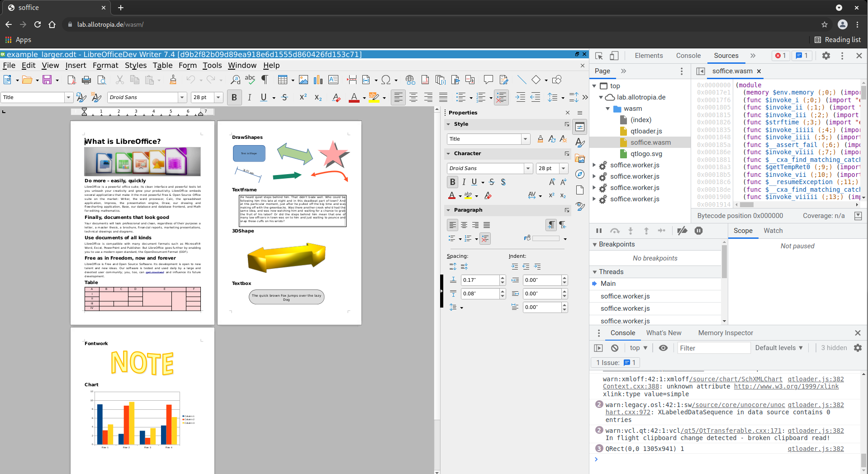Click the Above Paragraph Spacing 0.17" field
This screenshot has height=474, width=868.
click(x=480, y=280)
